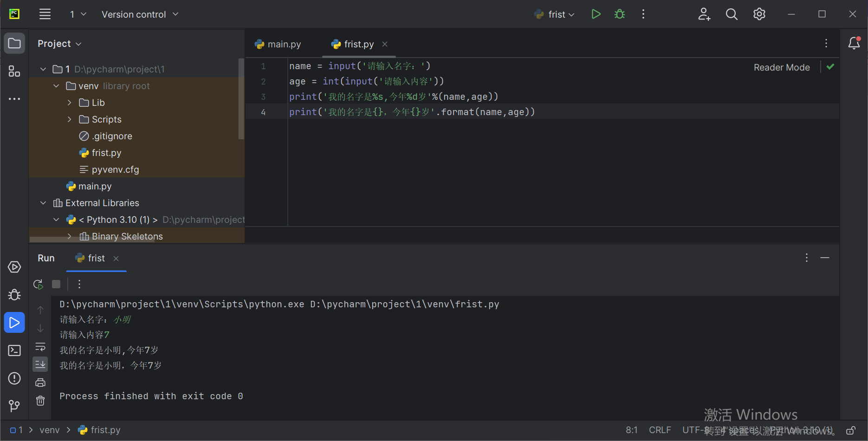Collapse External Libraries node
Viewport: 868px width, 441px height.
coord(43,203)
